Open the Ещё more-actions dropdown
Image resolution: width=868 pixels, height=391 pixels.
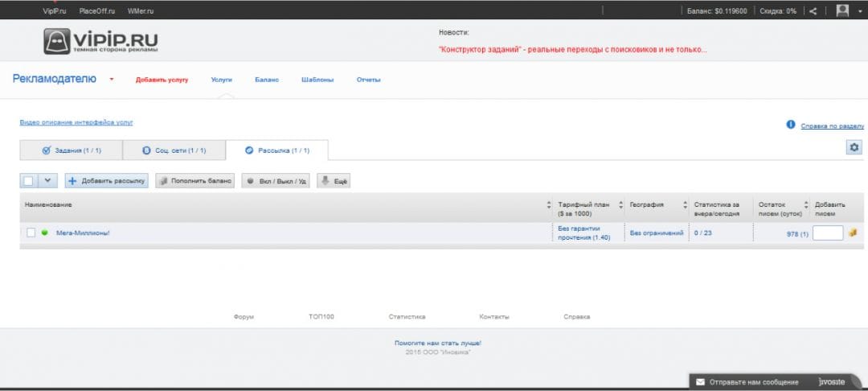coord(334,180)
